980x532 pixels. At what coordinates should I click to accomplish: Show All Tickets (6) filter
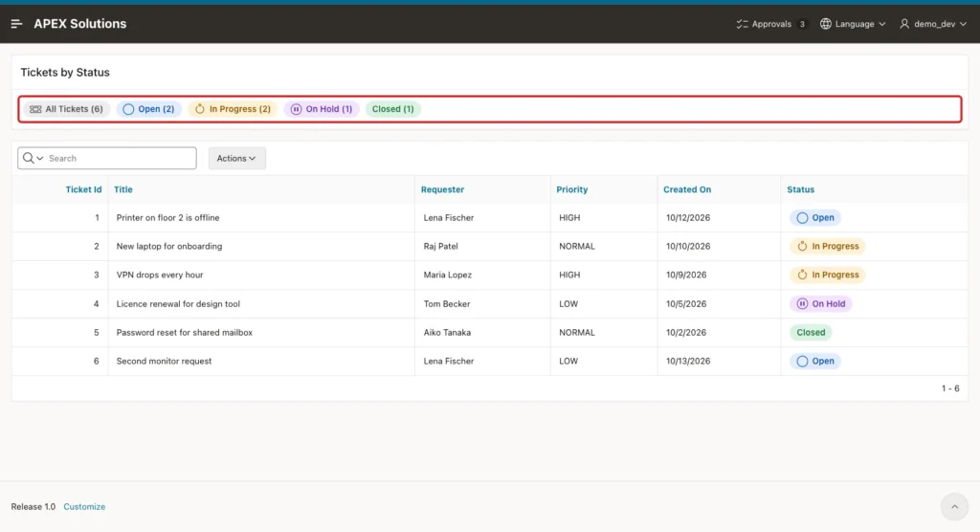tap(67, 109)
